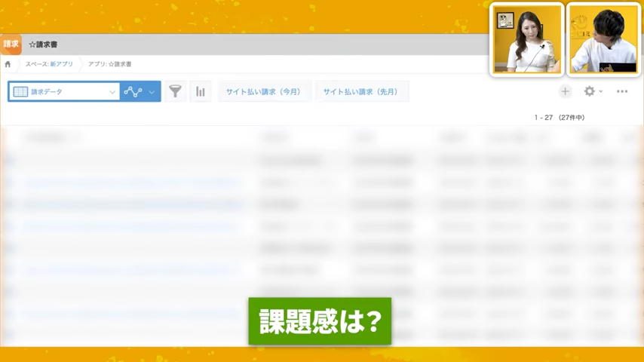Select サイト払い請求（今月） view
The width and height of the screenshot is (644, 362).
[x=264, y=91]
